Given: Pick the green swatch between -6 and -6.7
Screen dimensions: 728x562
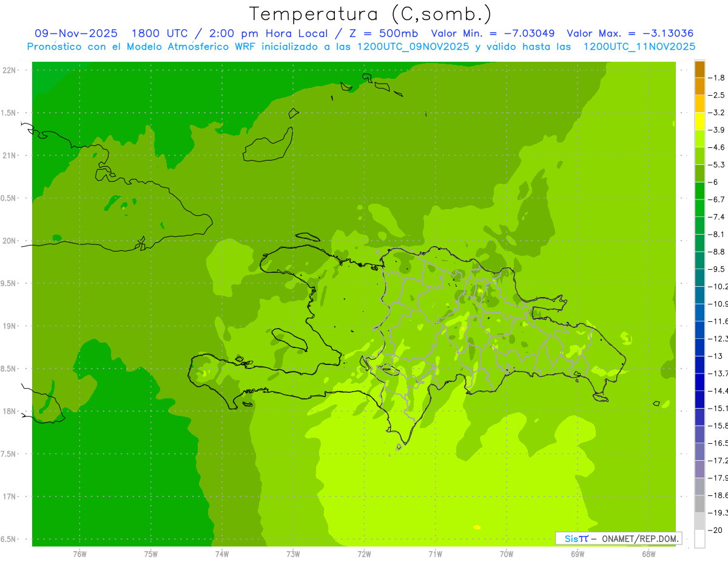Looking at the screenshot, I should pos(699,191).
